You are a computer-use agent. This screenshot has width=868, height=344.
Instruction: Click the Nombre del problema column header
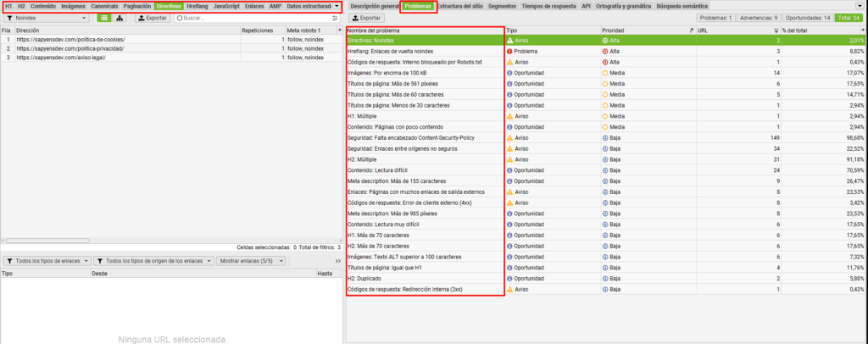426,30
